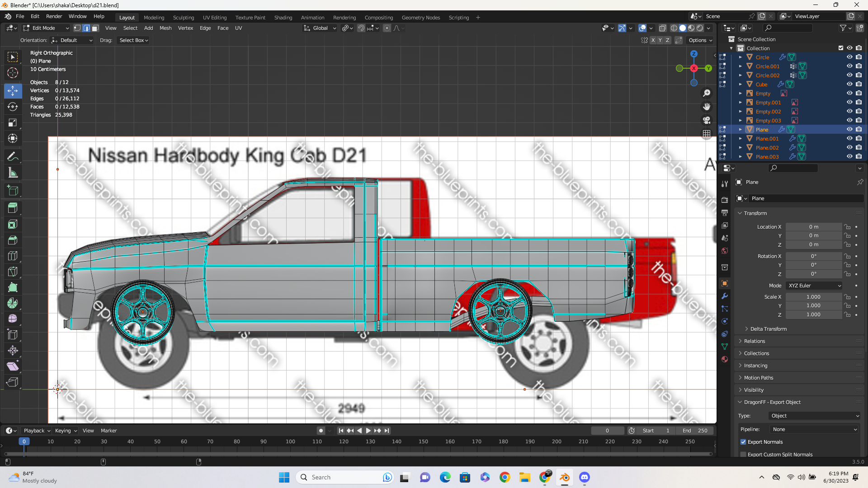Hide the Cube object in viewport

point(849,84)
